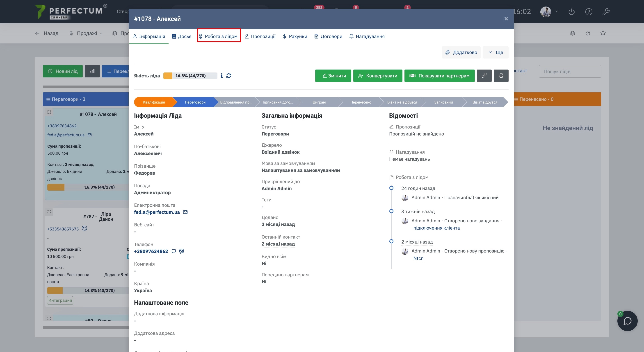Screen dimensions: 644x352
Task: Click the 16.3% quality bar on Алексей card
Action: 88,187
